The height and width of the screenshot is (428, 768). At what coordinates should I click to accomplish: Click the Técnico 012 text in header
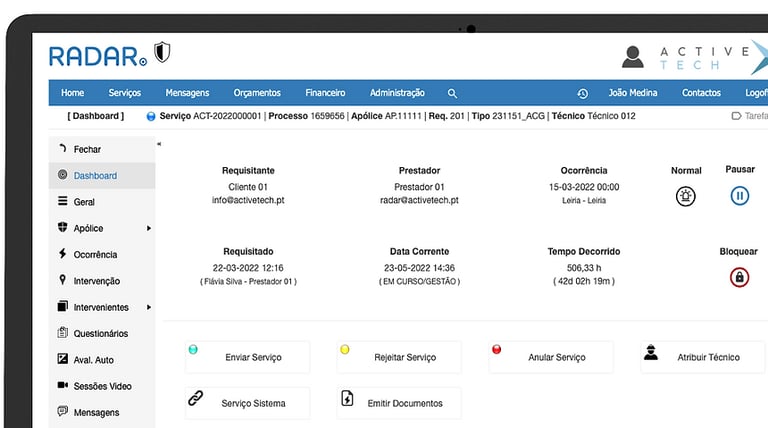click(611, 116)
